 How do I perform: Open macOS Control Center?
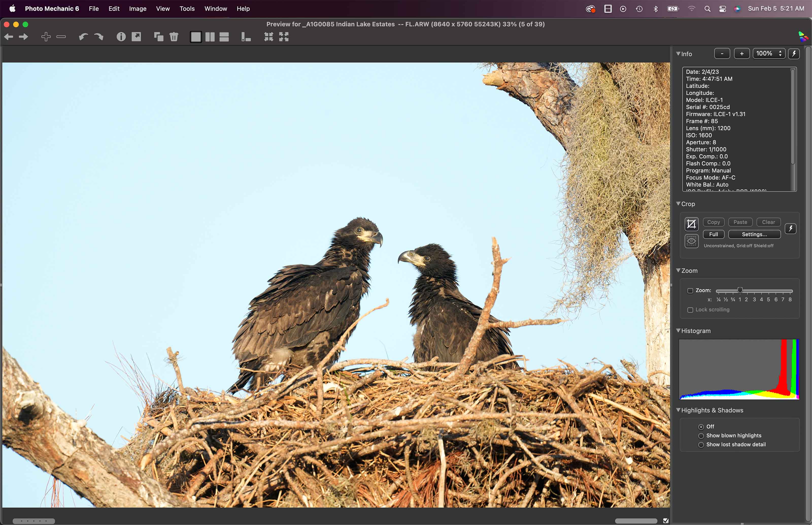point(722,9)
